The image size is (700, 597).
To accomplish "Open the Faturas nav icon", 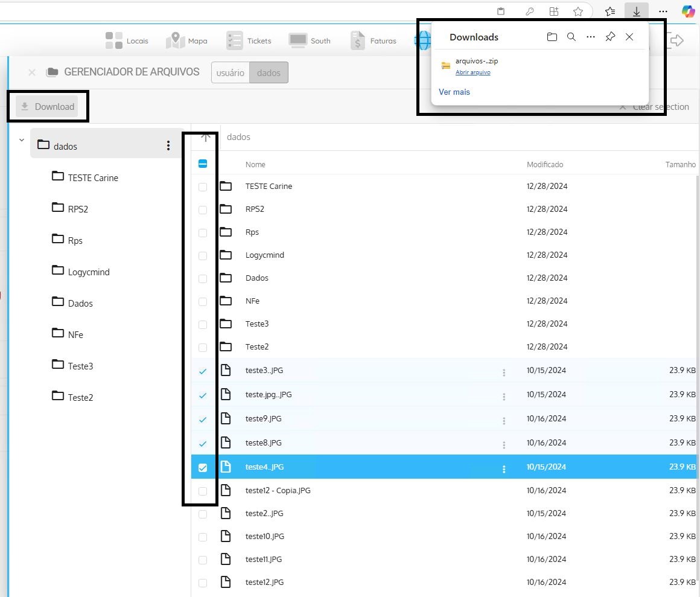I will coord(358,40).
